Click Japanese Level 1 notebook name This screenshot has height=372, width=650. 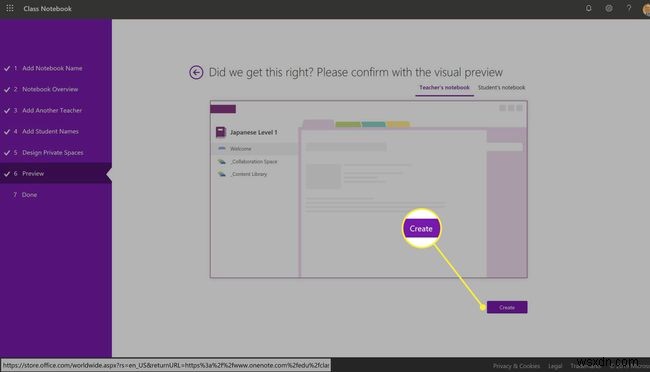tap(253, 132)
